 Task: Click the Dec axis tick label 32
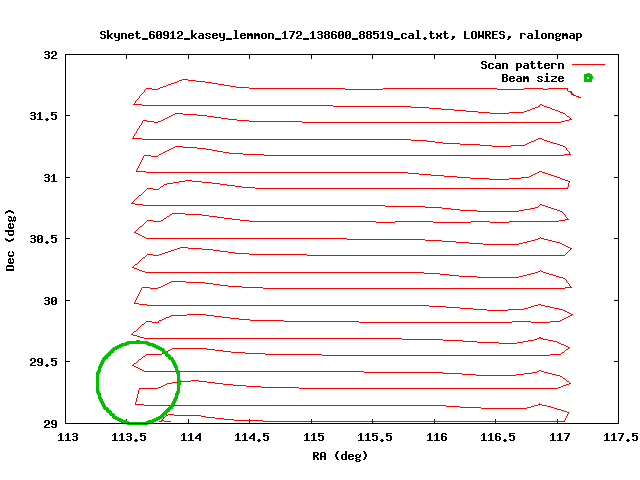51,55
